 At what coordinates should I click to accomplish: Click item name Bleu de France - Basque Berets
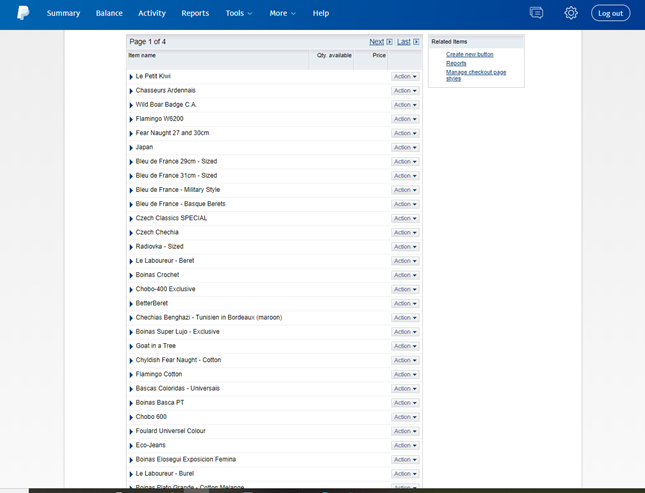click(181, 204)
